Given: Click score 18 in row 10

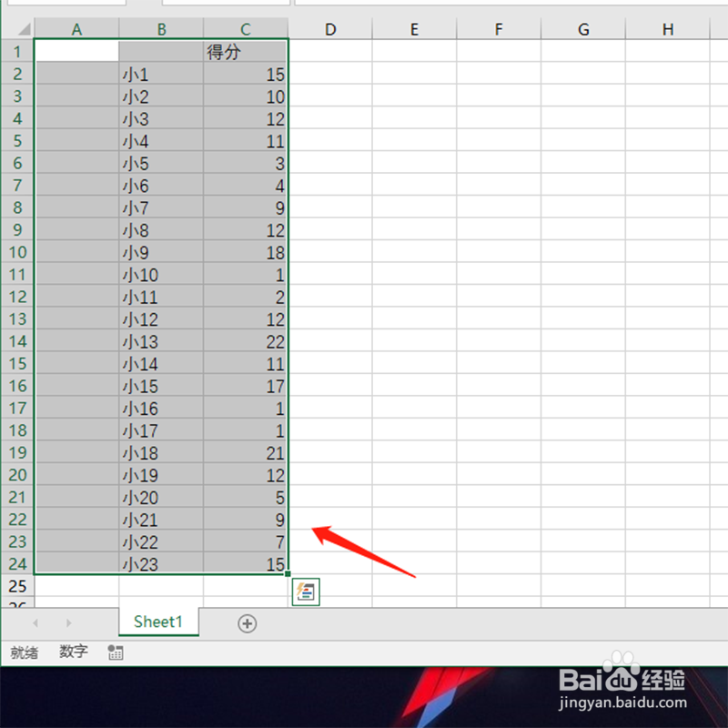Looking at the screenshot, I should click(x=246, y=252).
